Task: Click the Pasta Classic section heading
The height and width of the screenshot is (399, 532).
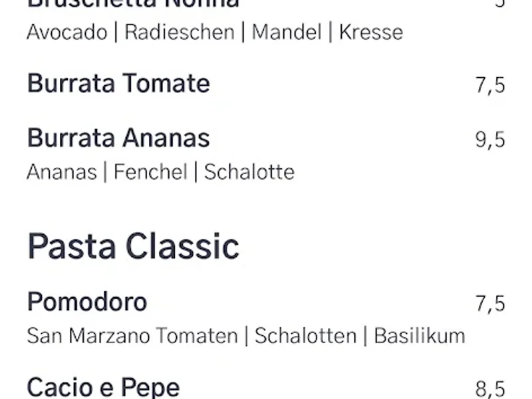Action: pyautogui.click(x=133, y=246)
